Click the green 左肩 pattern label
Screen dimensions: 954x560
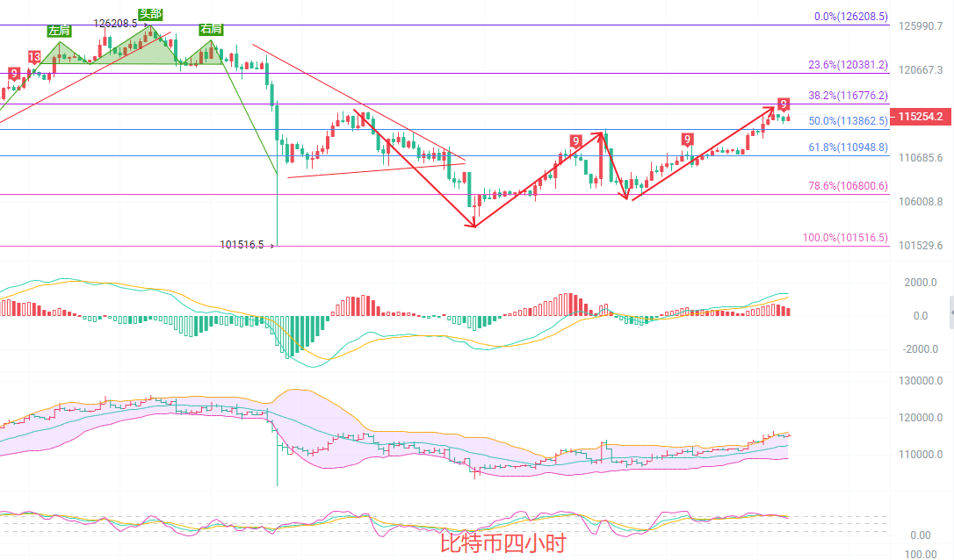pyautogui.click(x=60, y=31)
